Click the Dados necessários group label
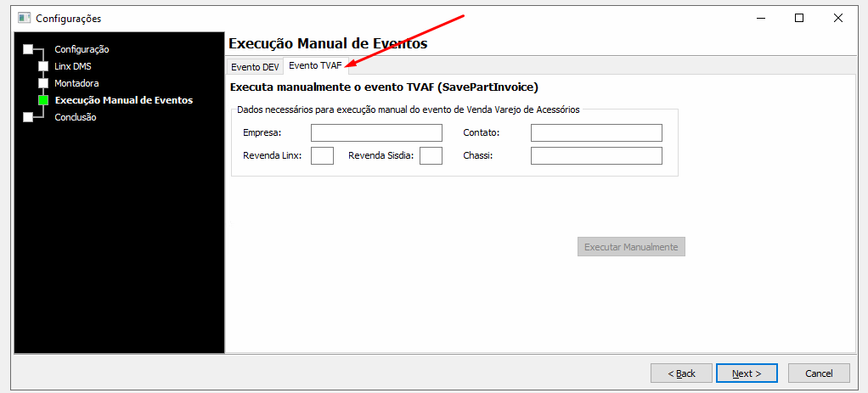 (x=408, y=109)
